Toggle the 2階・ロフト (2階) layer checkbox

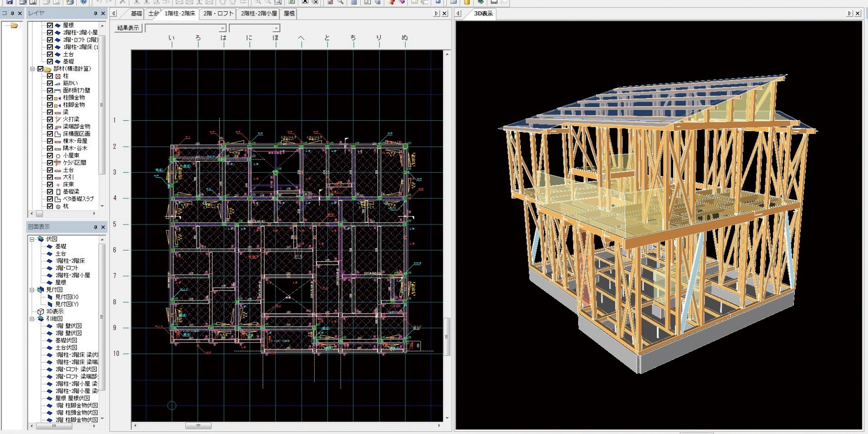pos(50,40)
